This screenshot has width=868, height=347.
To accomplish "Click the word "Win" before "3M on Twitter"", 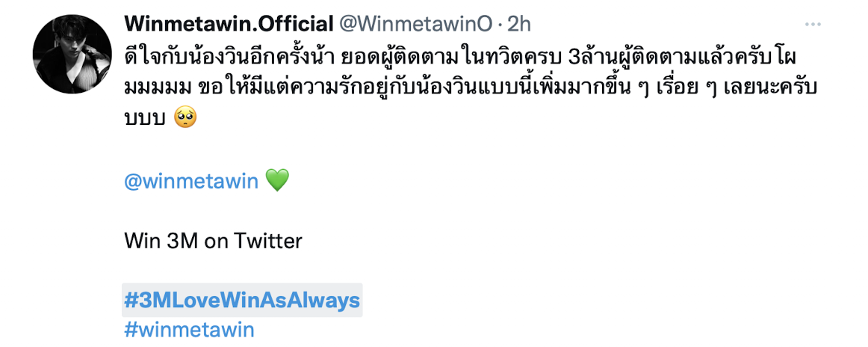I will [x=138, y=240].
